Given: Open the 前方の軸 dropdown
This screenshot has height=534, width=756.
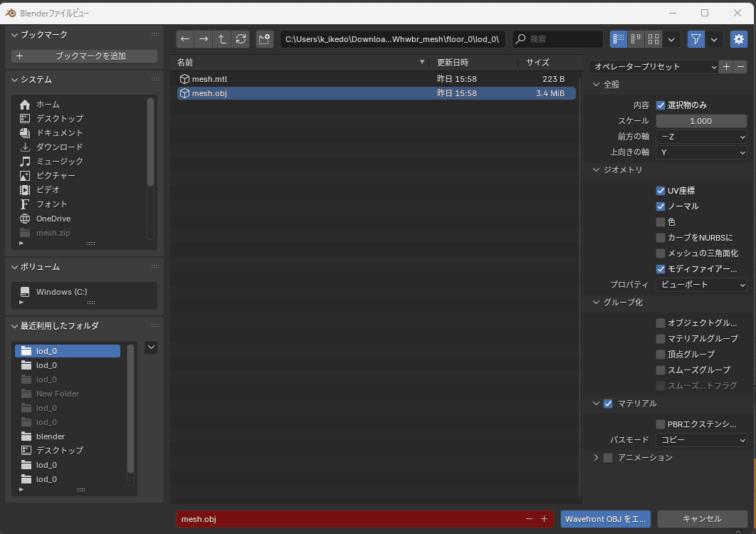Looking at the screenshot, I should coord(701,137).
